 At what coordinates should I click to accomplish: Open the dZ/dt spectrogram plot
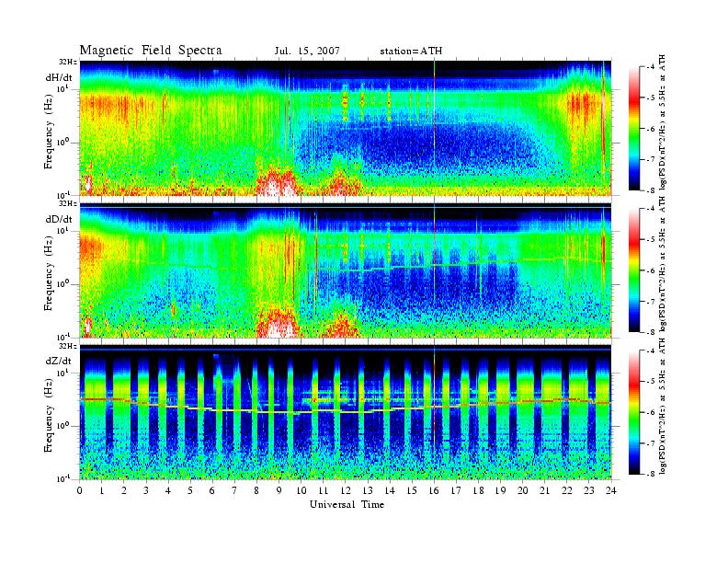[346, 412]
